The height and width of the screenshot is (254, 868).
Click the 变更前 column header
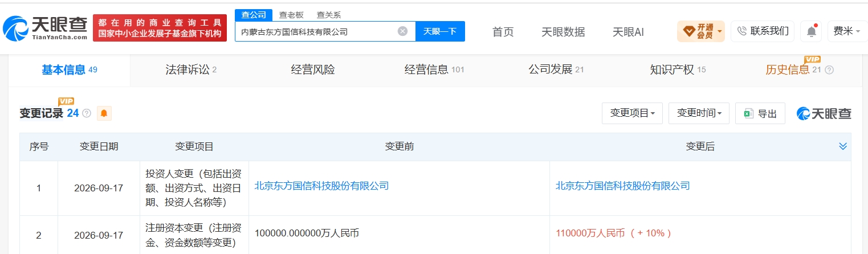click(399, 147)
